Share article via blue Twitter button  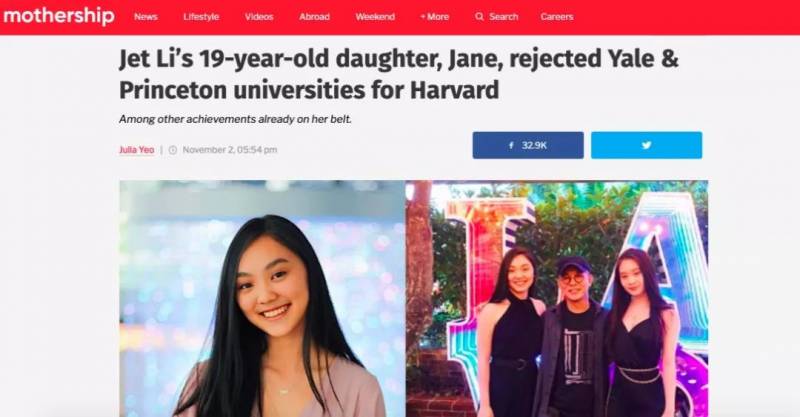(646, 145)
